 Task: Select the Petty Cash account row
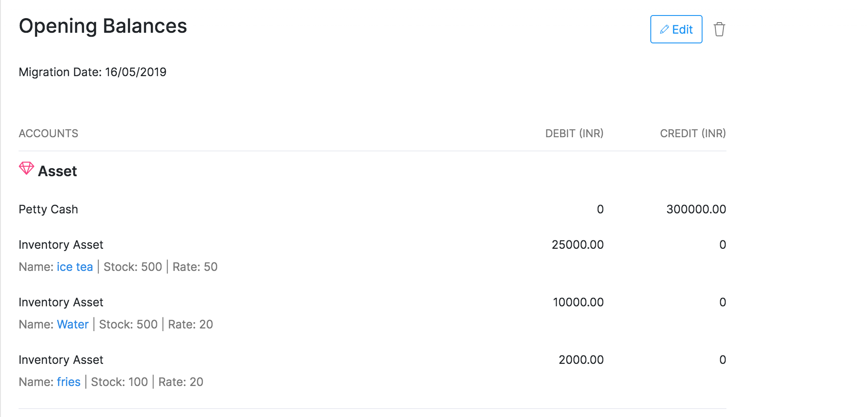48,209
